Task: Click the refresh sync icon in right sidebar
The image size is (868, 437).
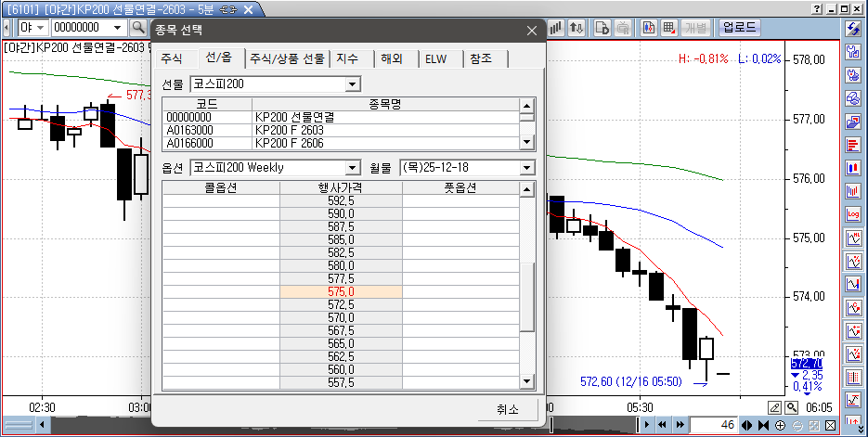Action: point(852,27)
